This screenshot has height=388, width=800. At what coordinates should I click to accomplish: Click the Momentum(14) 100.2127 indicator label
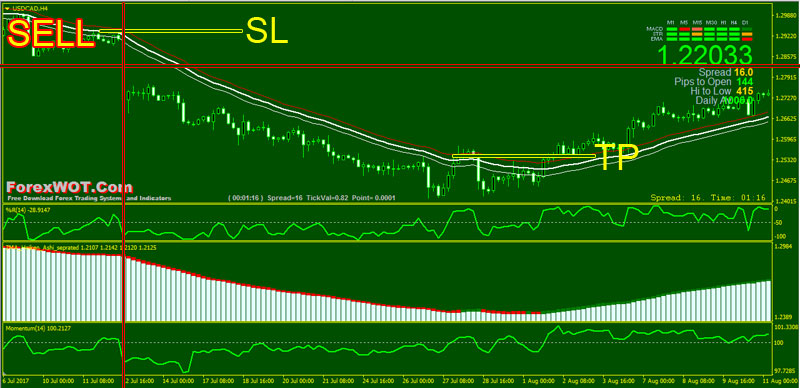point(38,328)
